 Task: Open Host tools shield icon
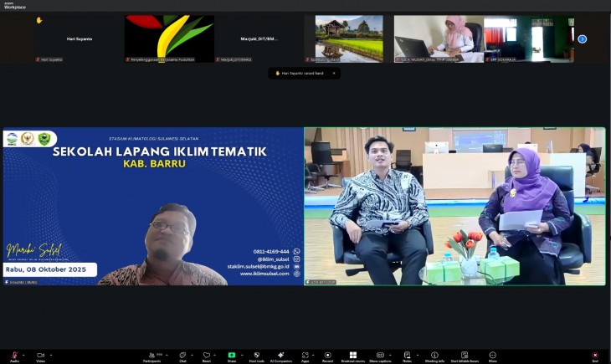[x=255, y=356]
